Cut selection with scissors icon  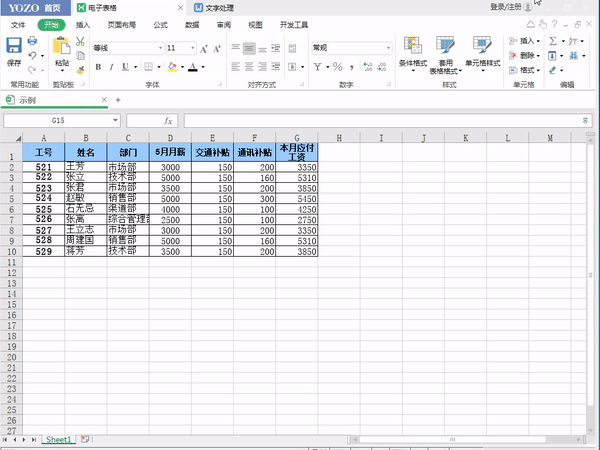80,41
